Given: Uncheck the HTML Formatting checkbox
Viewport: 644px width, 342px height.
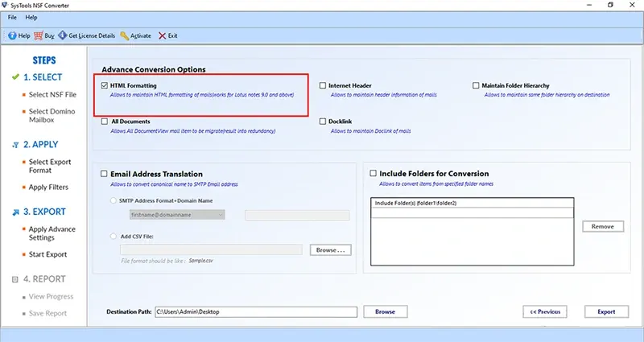Looking at the screenshot, I should pyautogui.click(x=105, y=85).
